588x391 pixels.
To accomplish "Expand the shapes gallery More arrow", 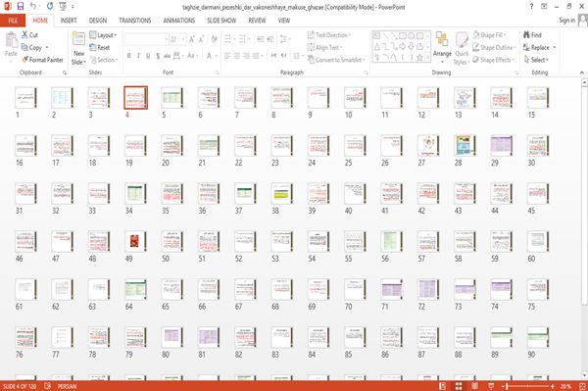I will point(428,58).
